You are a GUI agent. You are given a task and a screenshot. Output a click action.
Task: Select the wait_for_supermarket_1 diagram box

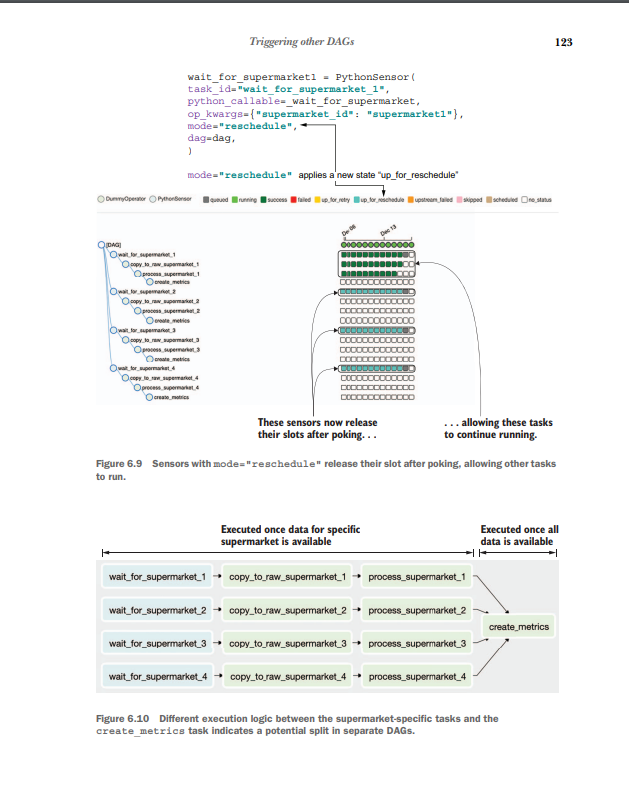[x=157, y=576]
